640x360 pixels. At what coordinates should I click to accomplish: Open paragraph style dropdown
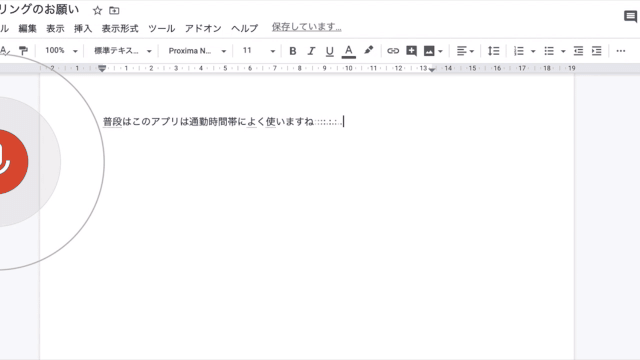point(123,51)
